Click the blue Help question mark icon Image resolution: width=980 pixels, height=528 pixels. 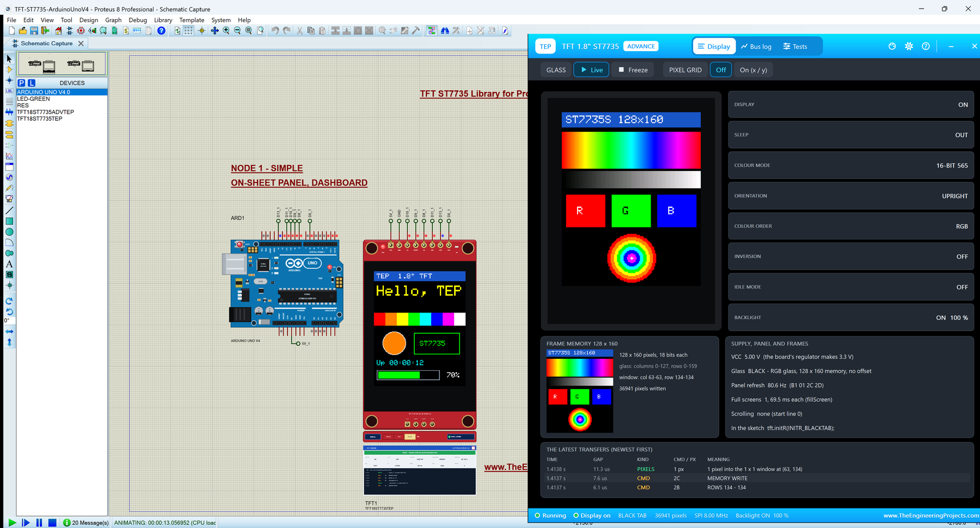[161, 31]
